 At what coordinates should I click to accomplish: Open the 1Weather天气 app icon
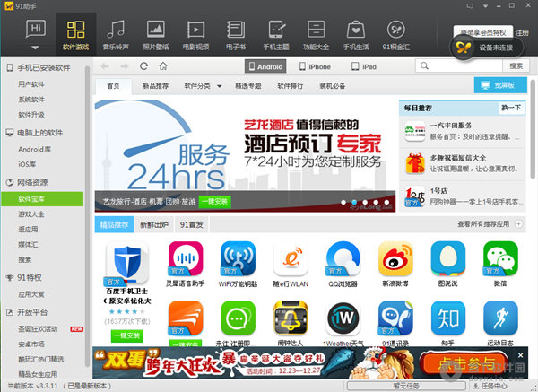[343, 318]
